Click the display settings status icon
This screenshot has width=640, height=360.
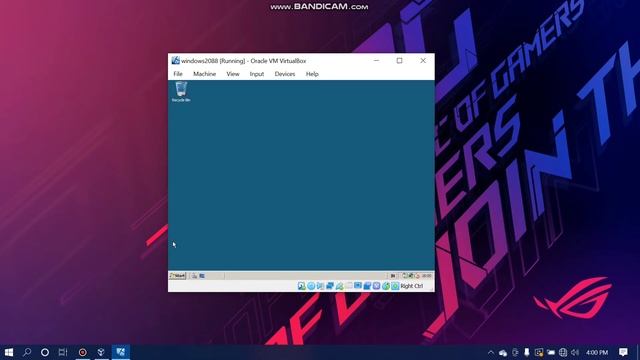point(358,286)
